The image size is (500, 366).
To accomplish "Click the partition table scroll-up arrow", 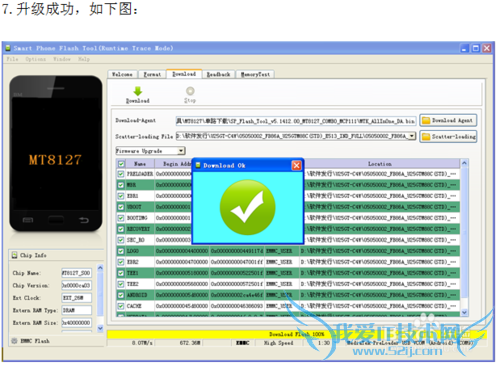I will [x=464, y=163].
